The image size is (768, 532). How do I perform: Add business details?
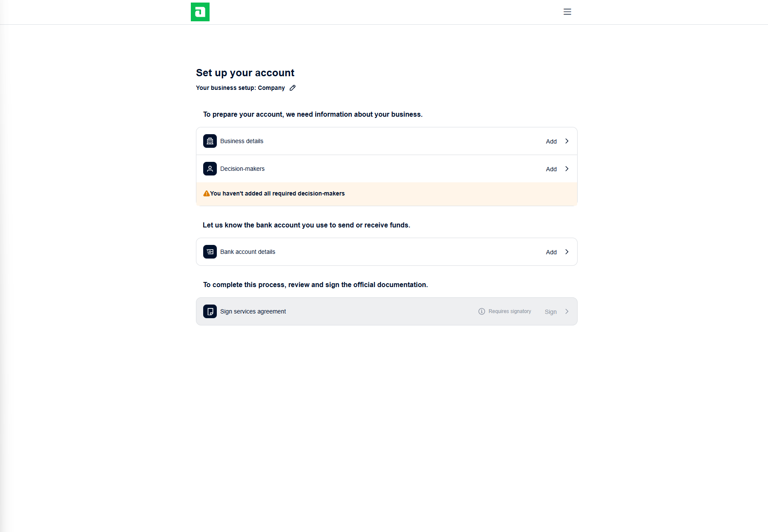point(551,141)
